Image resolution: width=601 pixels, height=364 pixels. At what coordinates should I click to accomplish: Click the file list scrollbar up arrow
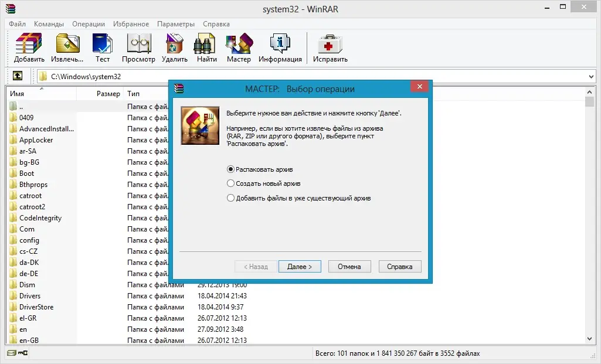coord(589,93)
